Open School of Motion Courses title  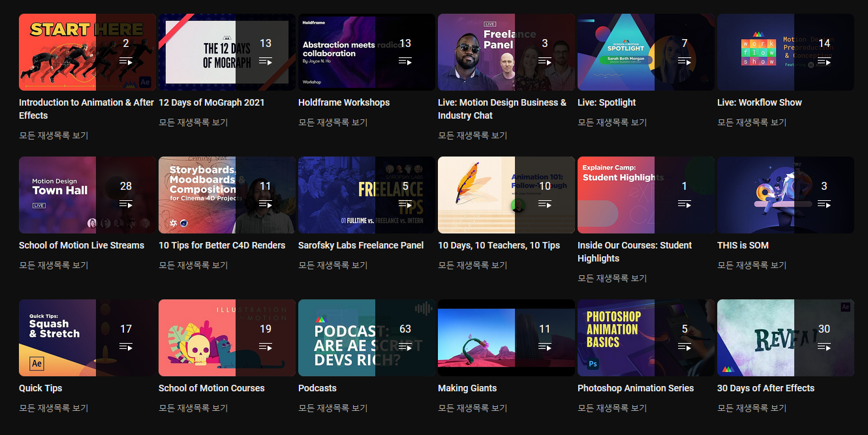coord(211,388)
